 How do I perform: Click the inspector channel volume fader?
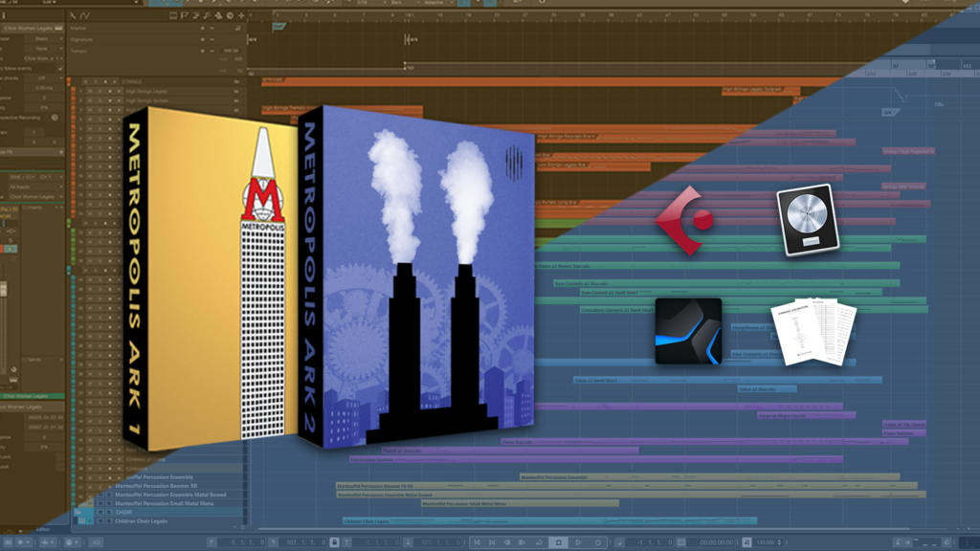(x=4, y=289)
